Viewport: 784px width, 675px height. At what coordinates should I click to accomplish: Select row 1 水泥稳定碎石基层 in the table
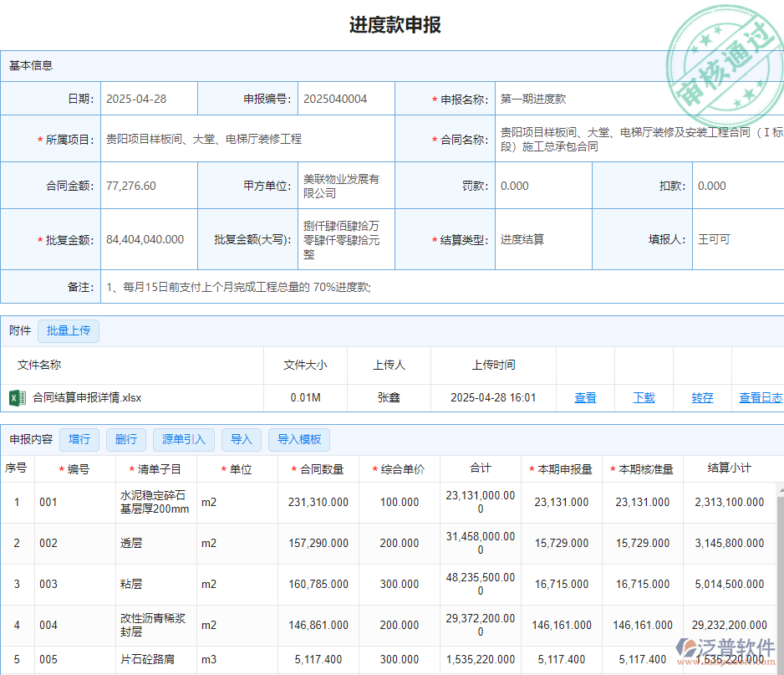(153, 502)
